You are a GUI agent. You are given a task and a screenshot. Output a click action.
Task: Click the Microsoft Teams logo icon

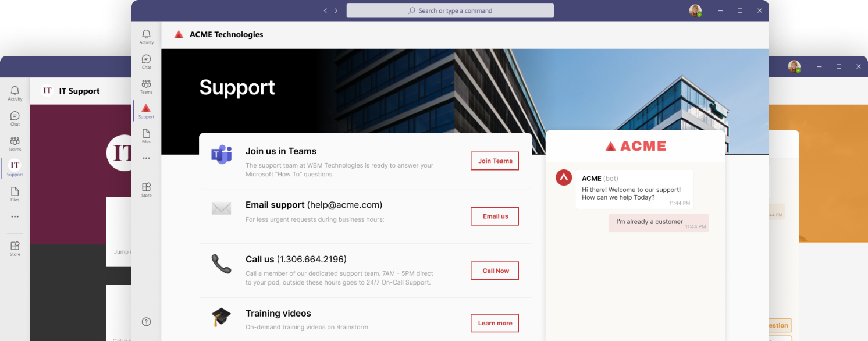point(222,155)
